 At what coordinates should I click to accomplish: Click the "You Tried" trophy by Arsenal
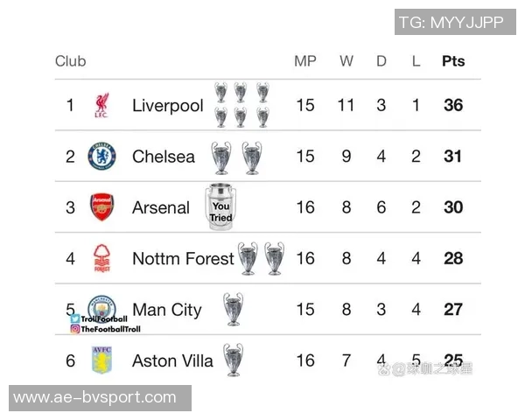(220, 207)
